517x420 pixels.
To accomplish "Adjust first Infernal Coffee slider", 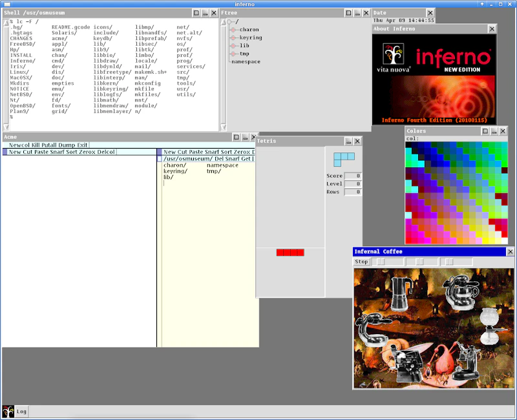I will (x=381, y=262).
